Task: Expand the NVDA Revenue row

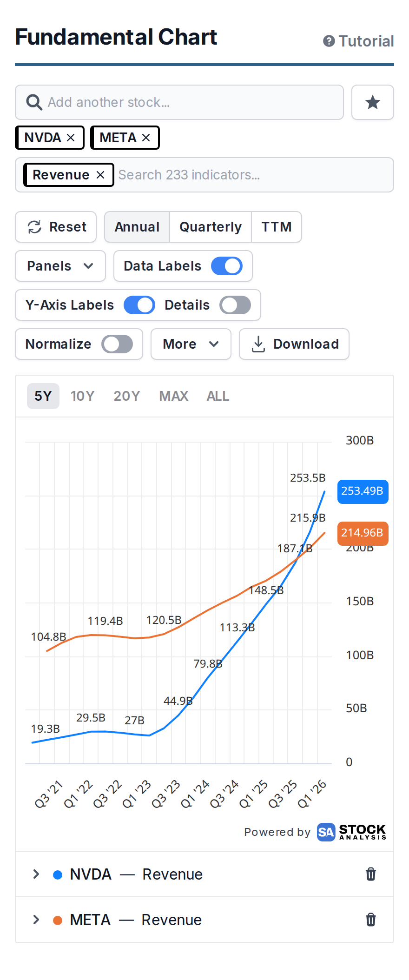Action: pyautogui.click(x=36, y=874)
